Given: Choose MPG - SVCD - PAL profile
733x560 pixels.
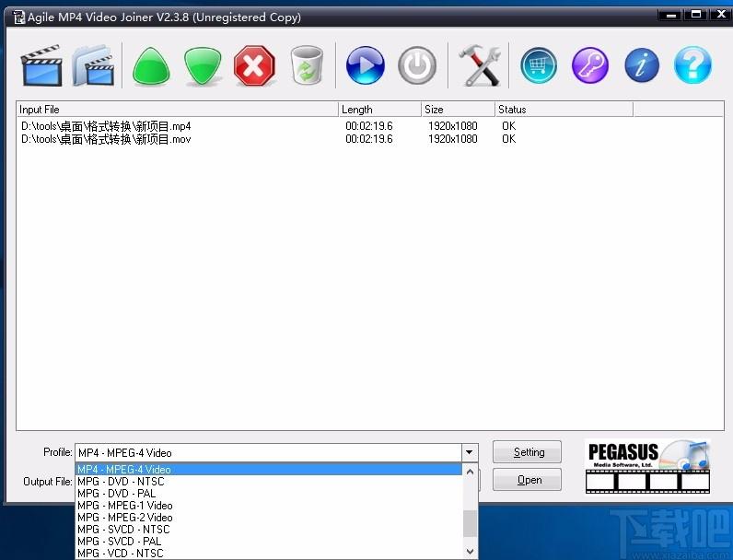Looking at the screenshot, I should click(x=269, y=542).
